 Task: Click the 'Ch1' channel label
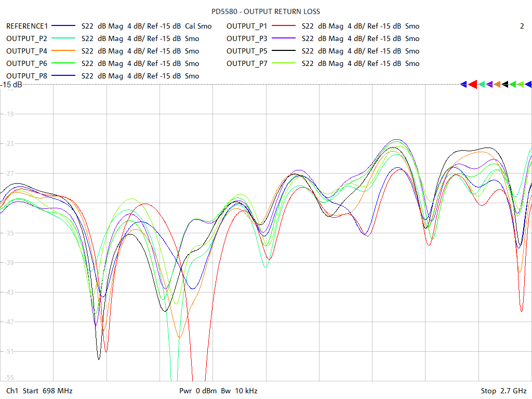[x=12, y=391]
